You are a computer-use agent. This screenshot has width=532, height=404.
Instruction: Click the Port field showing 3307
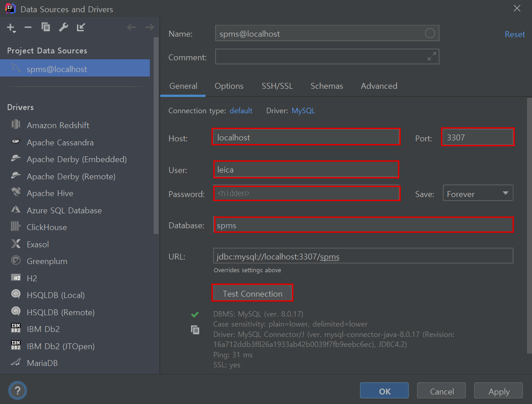(478, 137)
